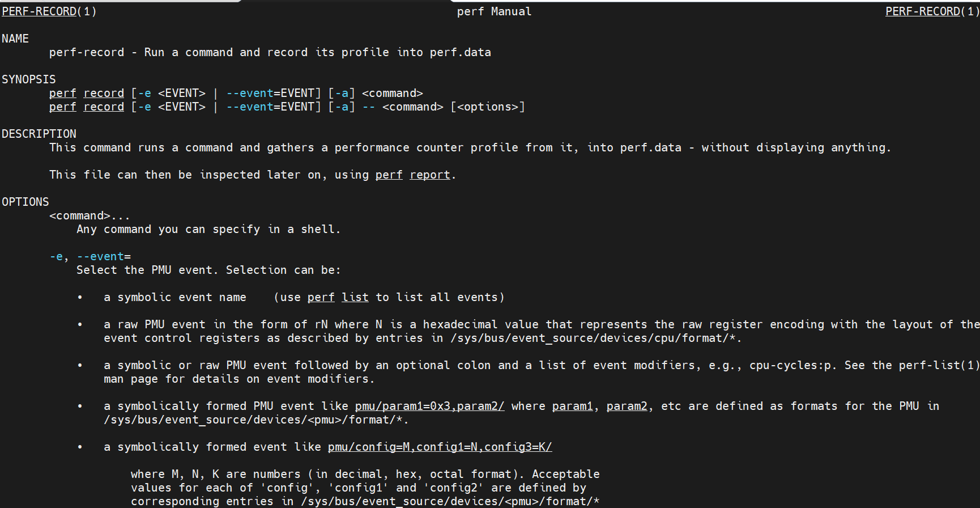Click underlined pmu/param1=0x3,param2/ text
Viewport: 980px width, 508px height.
click(x=429, y=406)
